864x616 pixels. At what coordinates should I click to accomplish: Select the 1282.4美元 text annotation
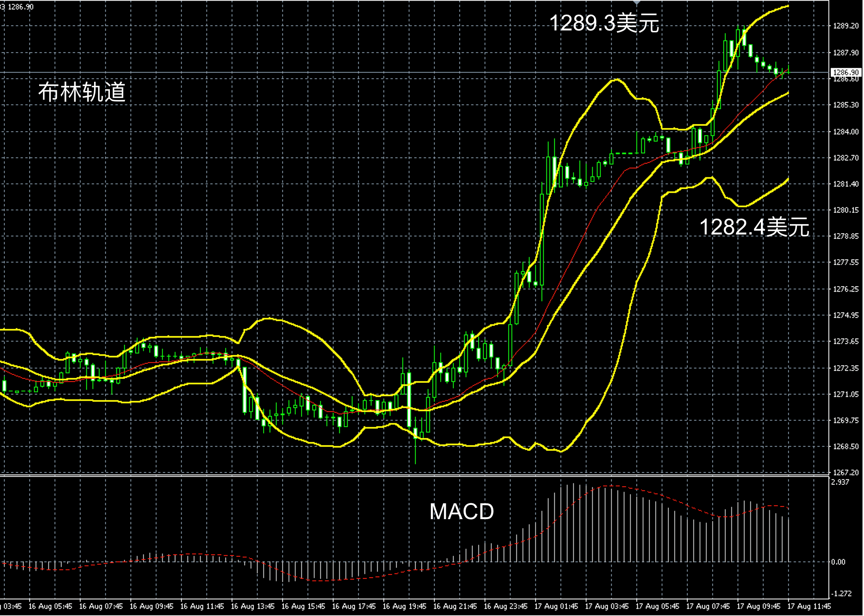pyautogui.click(x=754, y=227)
